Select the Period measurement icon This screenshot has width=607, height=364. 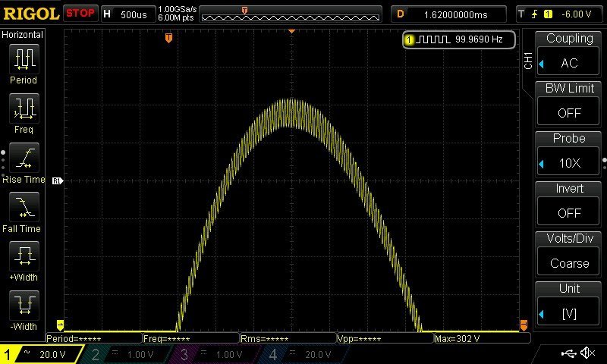24,58
